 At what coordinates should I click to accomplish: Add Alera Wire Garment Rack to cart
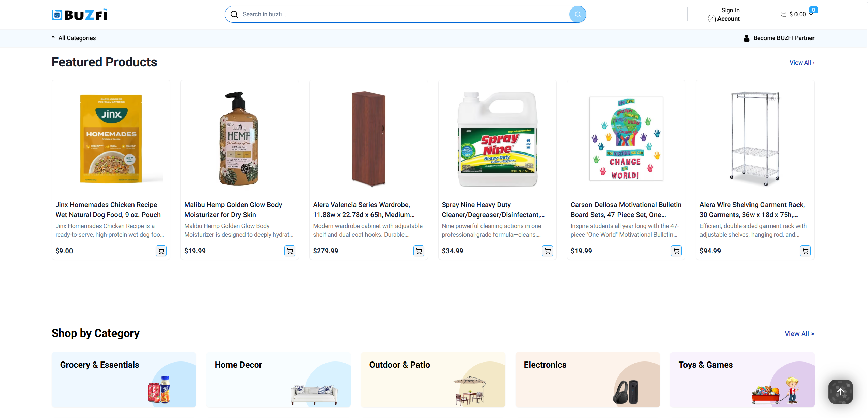coord(805,251)
